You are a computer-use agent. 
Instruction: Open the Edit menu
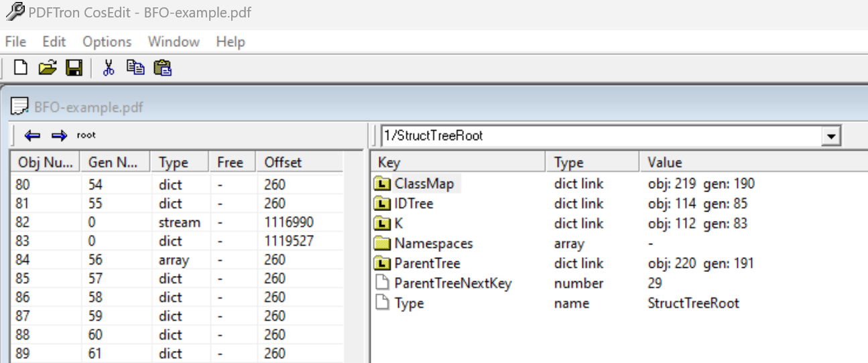point(54,42)
